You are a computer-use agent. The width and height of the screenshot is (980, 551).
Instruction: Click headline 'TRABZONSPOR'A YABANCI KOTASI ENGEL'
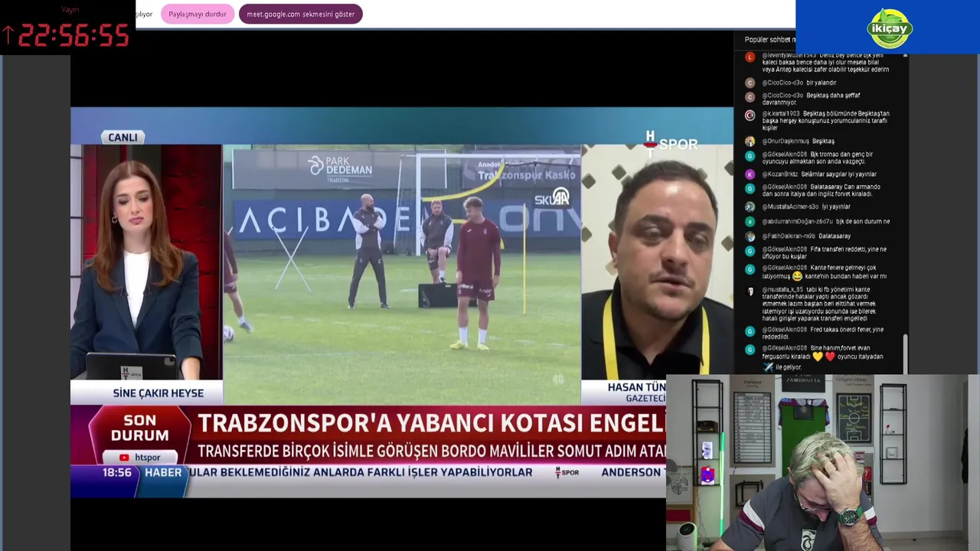pos(431,423)
